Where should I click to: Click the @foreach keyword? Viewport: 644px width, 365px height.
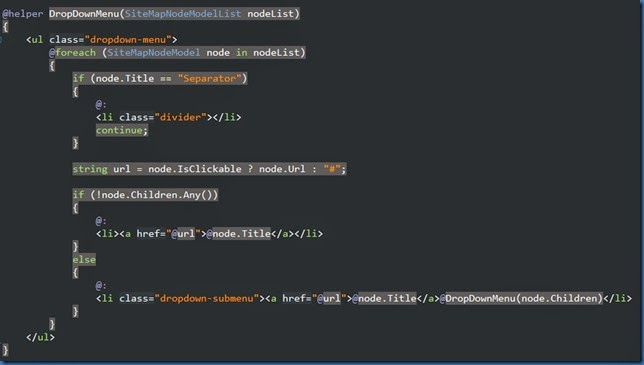click(72, 53)
